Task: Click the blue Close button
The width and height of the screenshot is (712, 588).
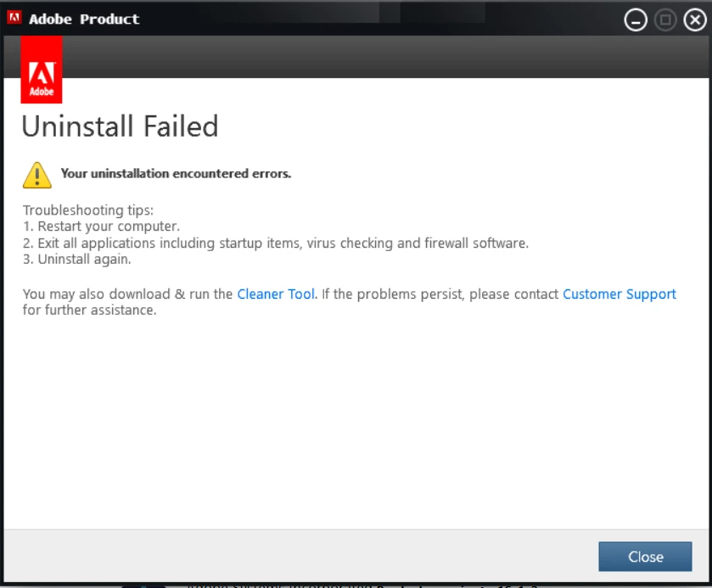Action: click(645, 557)
